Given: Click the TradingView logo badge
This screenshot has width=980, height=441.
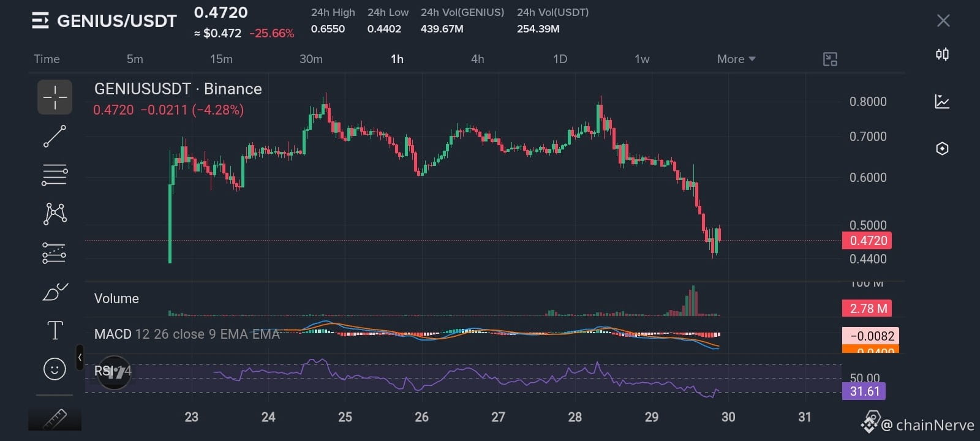Looking at the screenshot, I should (115, 372).
